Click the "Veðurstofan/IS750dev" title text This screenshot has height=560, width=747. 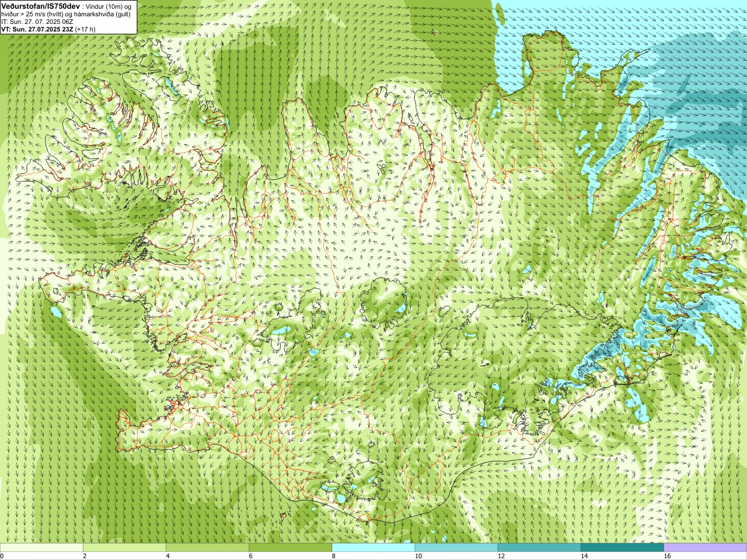click(40, 5)
